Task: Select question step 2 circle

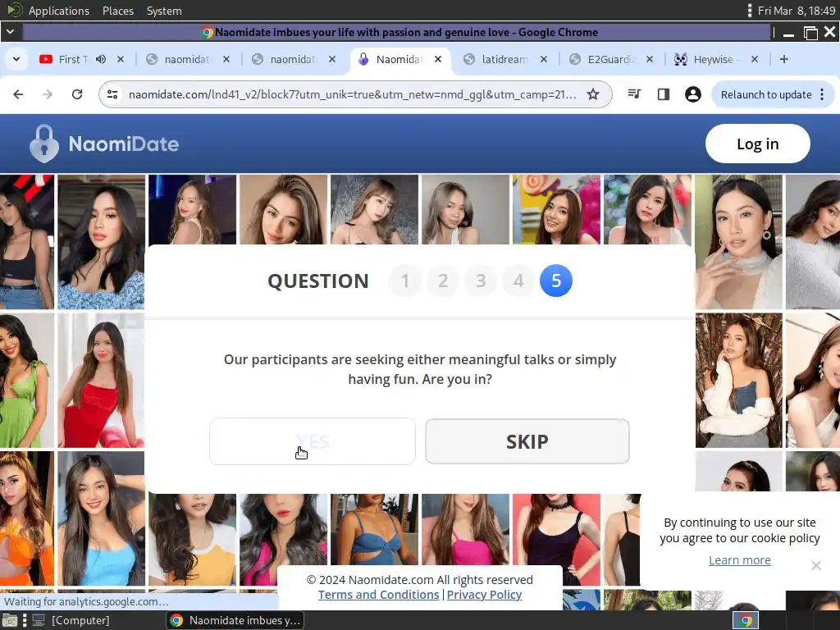Action: pyautogui.click(x=442, y=281)
